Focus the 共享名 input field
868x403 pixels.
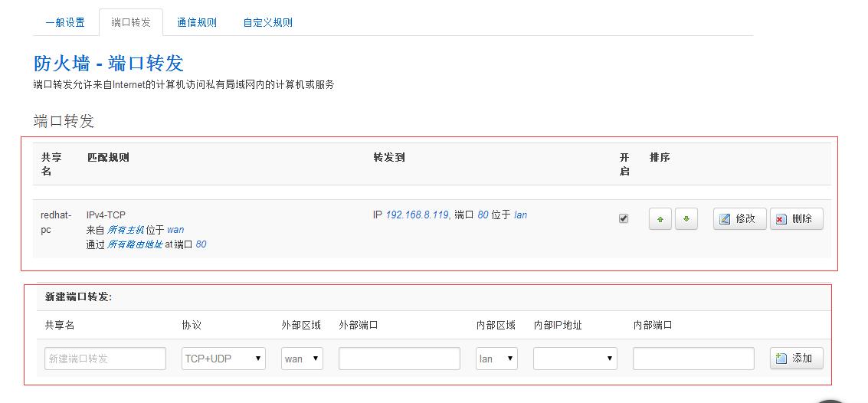coord(105,359)
